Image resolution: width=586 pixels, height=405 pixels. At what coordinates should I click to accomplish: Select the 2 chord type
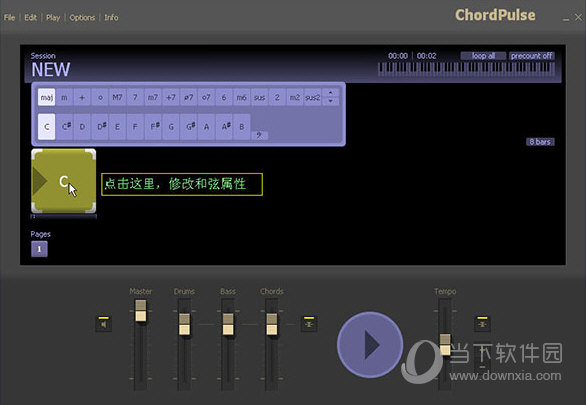(x=277, y=98)
